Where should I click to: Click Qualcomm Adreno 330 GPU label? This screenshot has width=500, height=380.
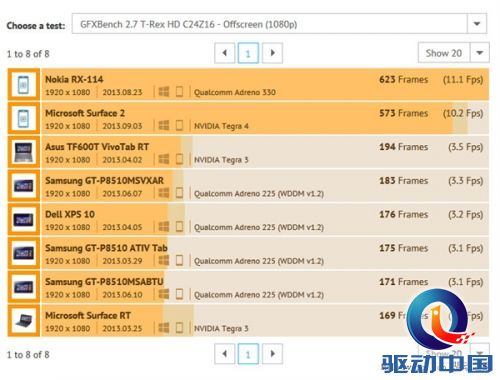[235, 92]
